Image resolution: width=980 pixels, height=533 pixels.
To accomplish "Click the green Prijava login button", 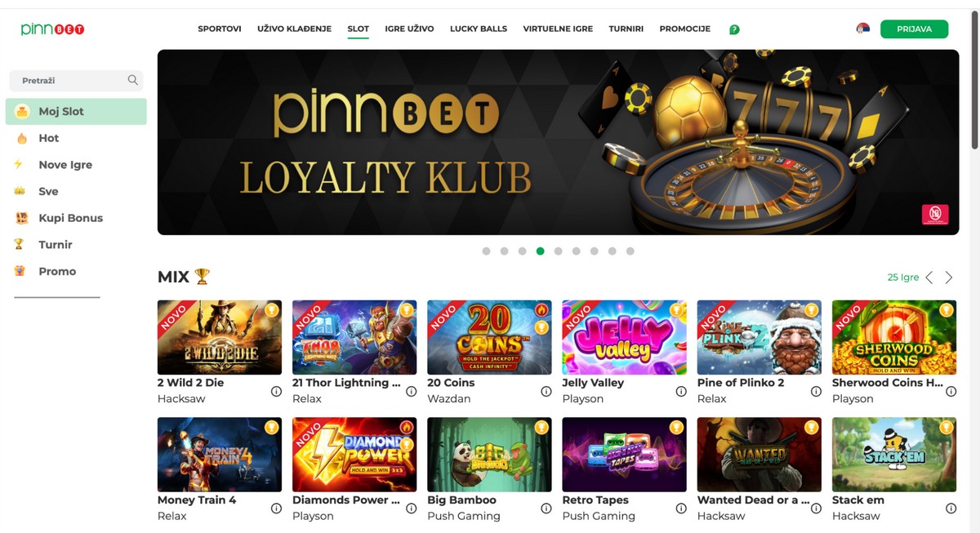I will click(914, 29).
